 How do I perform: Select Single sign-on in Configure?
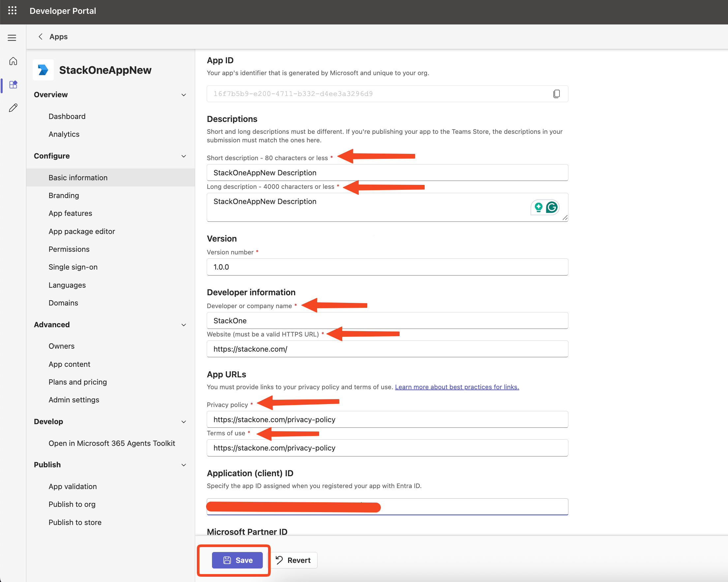[x=73, y=267]
